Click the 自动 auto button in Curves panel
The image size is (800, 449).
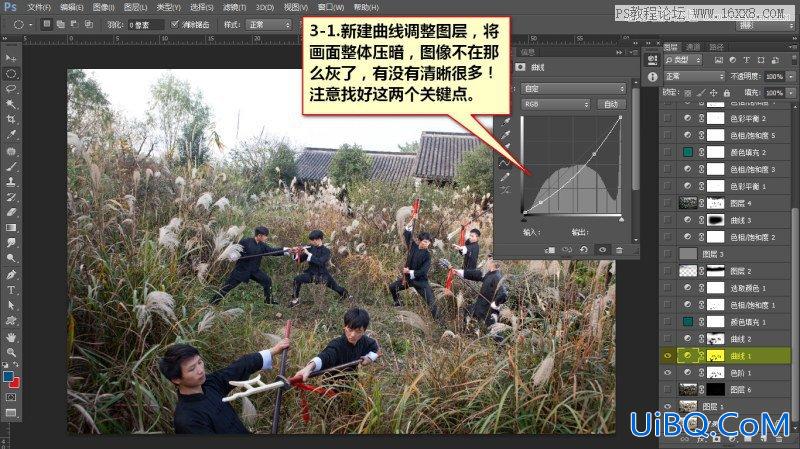click(x=611, y=104)
